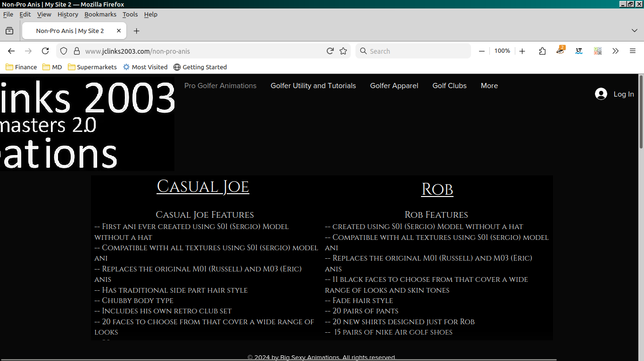The image size is (644, 361).
Task: Open the Firefox extensions puzzle piece icon
Action: [542, 51]
